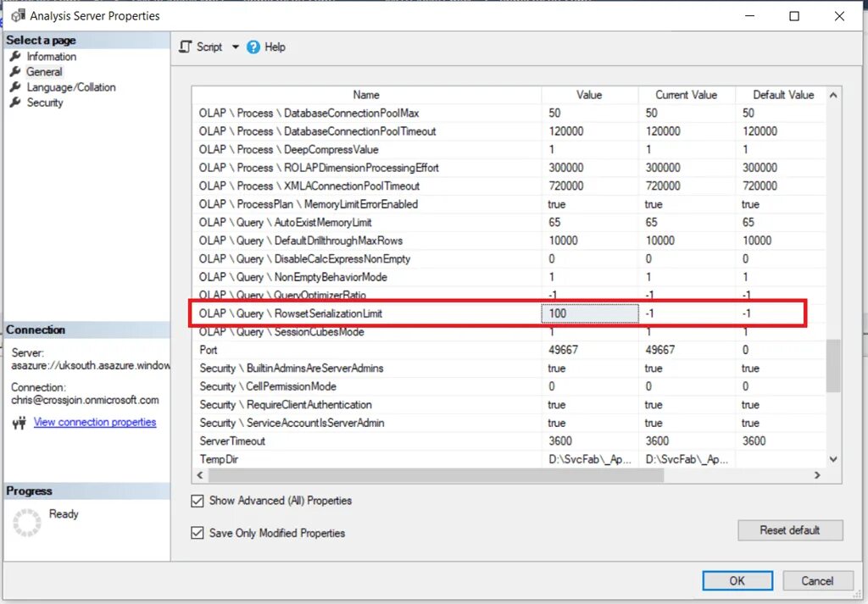Select the DatabaseConnectionPoolMax row
The height and width of the screenshot is (604, 868).
point(509,113)
